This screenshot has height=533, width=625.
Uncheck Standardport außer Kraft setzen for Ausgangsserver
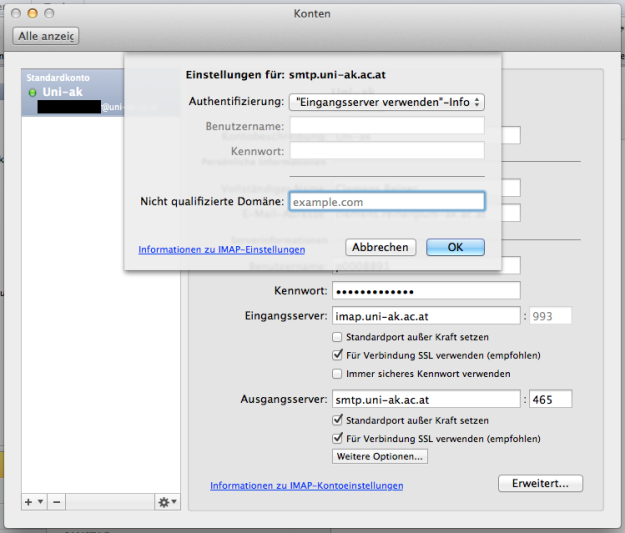coord(338,420)
